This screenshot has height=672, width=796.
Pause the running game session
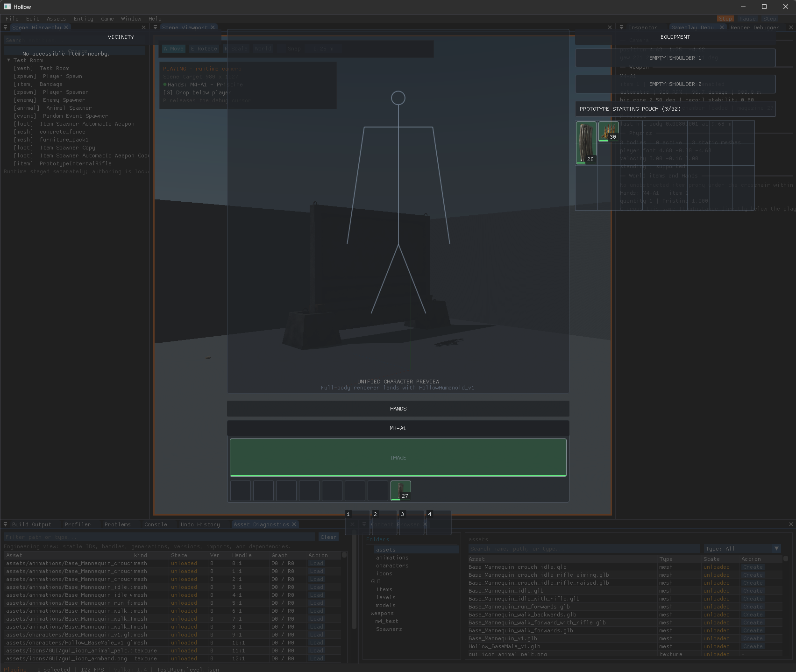coord(747,19)
